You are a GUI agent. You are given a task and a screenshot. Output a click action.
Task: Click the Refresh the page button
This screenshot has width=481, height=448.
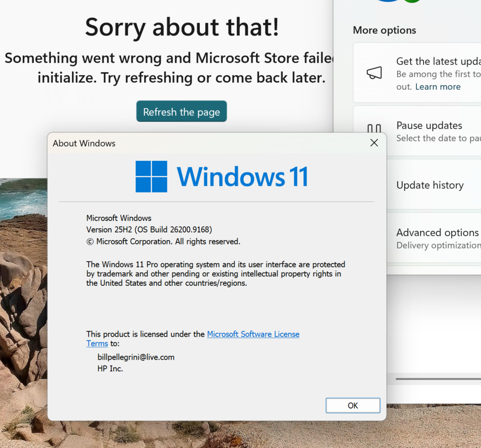tap(181, 111)
